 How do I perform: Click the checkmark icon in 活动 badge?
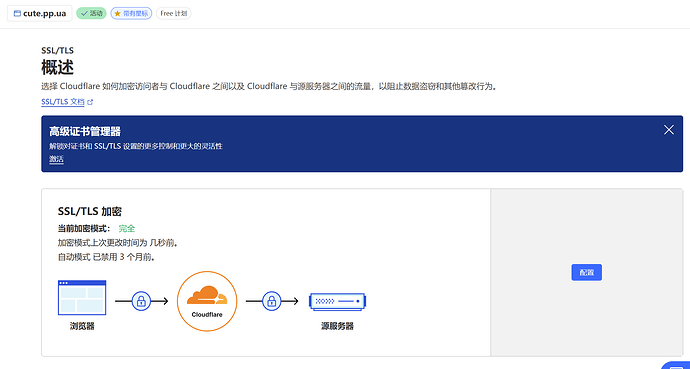point(84,14)
